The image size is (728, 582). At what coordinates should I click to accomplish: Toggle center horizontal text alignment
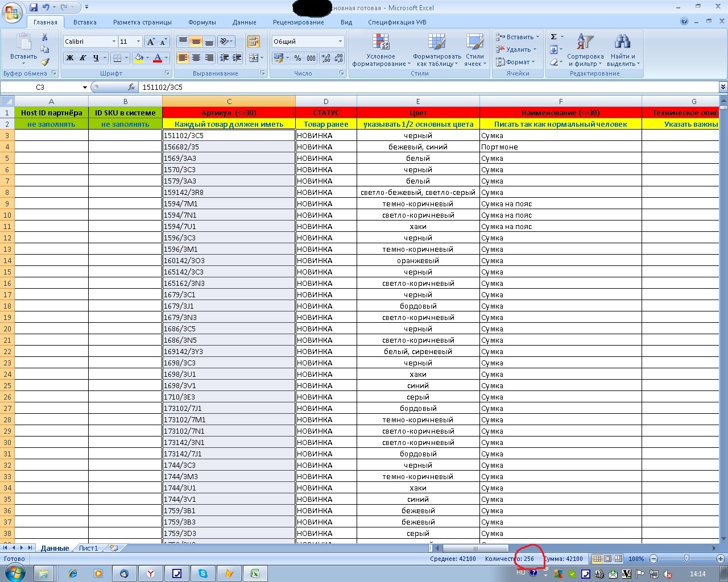pyautogui.click(x=196, y=57)
